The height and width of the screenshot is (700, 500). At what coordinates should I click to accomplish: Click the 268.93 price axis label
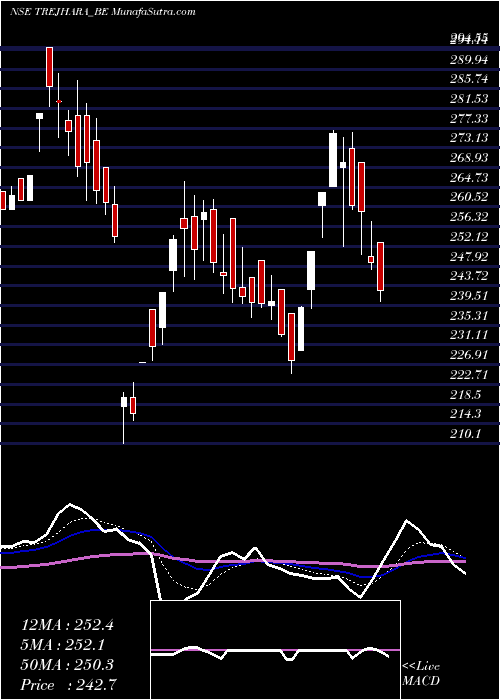(468, 158)
